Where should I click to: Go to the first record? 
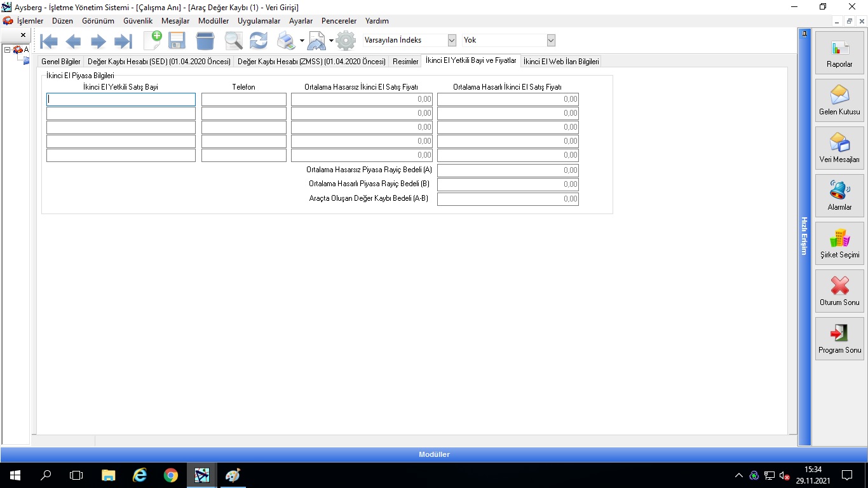click(x=49, y=41)
